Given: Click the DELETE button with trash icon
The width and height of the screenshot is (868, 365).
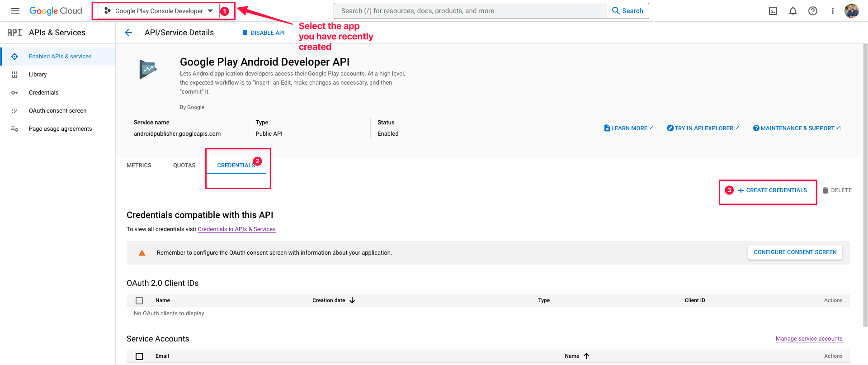Looking at the screenshot, I should tap(837, 190).
